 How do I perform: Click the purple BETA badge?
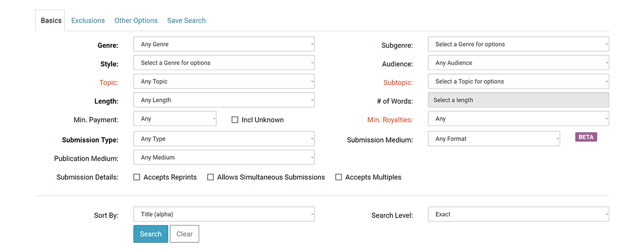[586, 137]
